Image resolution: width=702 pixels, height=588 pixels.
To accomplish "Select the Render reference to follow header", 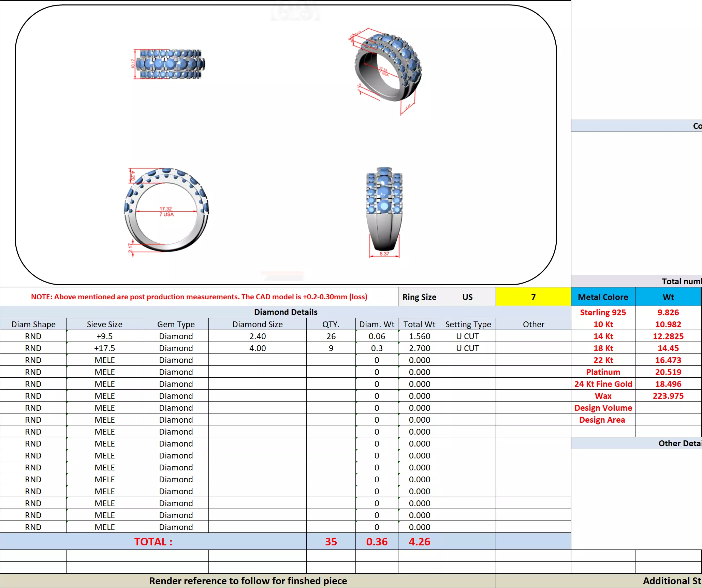I will tap(248, 581).
